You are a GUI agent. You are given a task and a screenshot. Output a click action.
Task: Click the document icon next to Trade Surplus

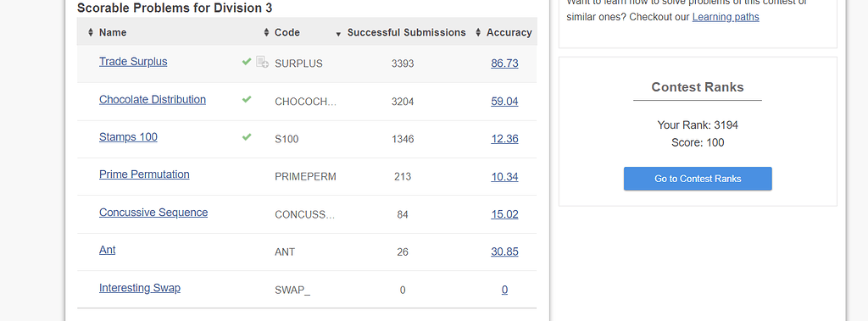pos(263,62)
